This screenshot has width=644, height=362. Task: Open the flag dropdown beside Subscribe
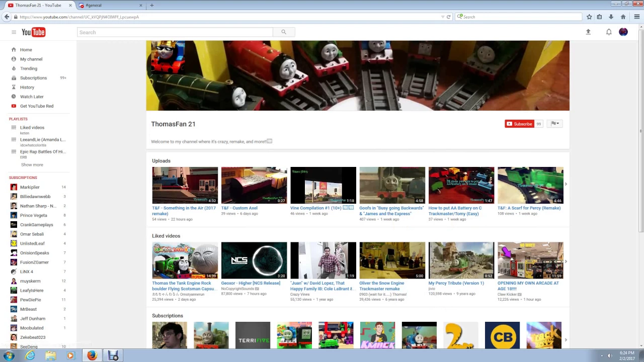click(555, 124)
